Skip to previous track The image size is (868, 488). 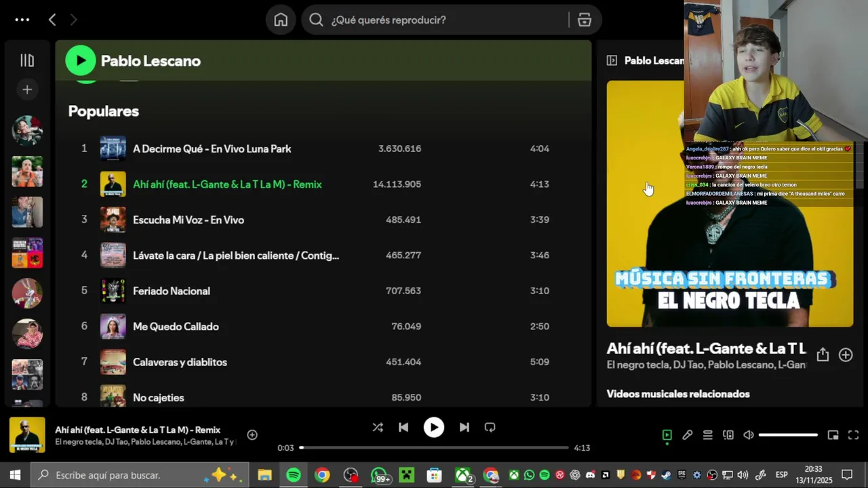click(403, 427)
